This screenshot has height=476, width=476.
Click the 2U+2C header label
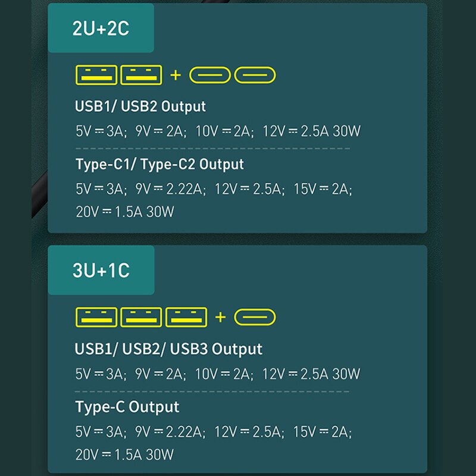click(101, 29)
